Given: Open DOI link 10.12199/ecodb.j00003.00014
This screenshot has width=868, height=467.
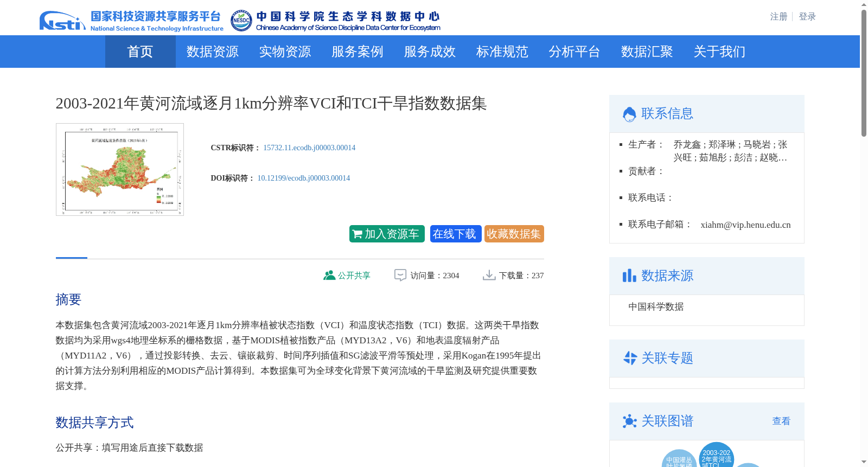Looking at the screenshot, I should coord(304,178).
